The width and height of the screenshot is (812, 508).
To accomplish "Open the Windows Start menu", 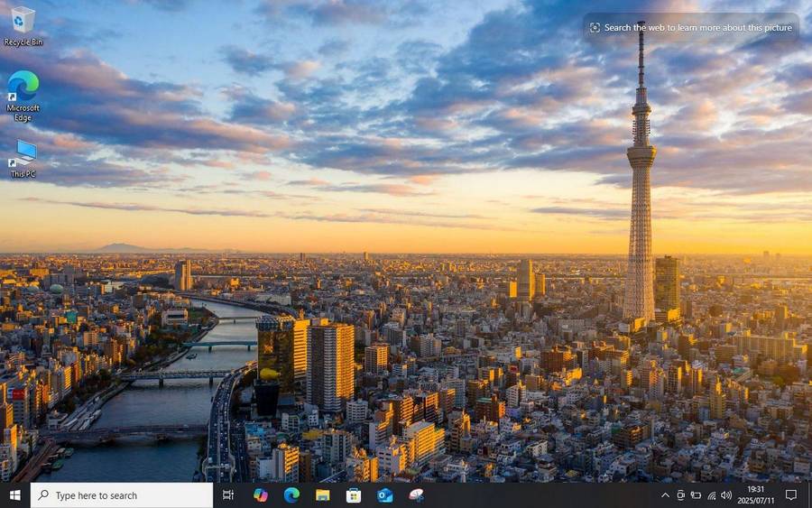I will pos(15,495).
